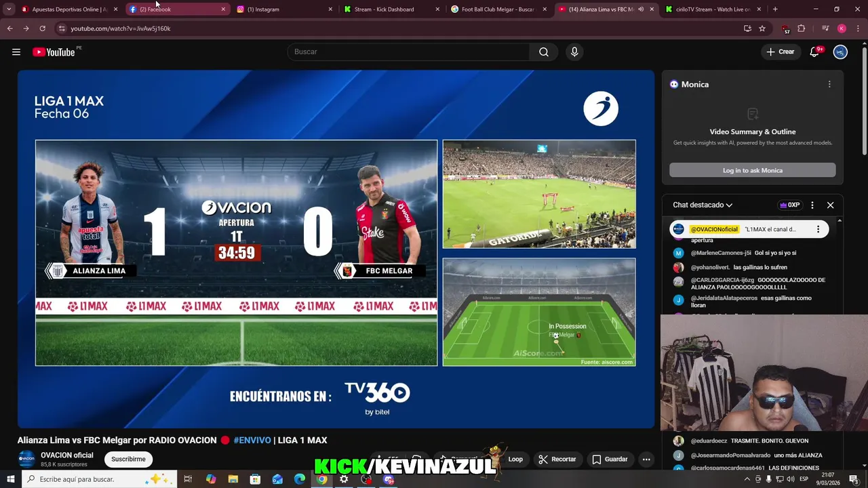Show hidden system tray icons
This screenshot has height=488, width=868.
(747, 479)
